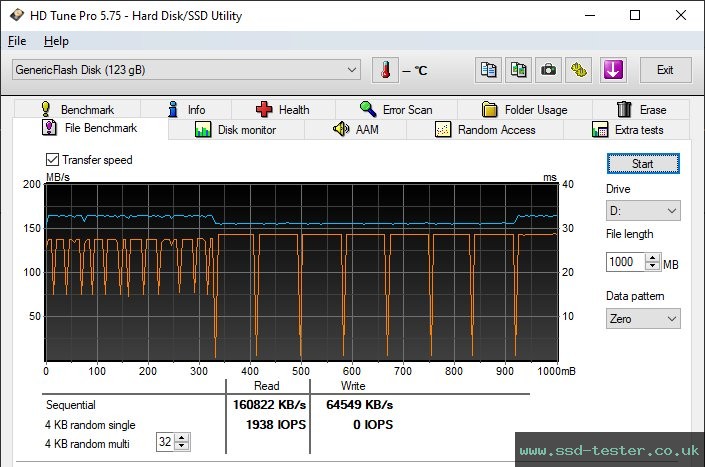Minimize the HD Tune Pro window

pos(590,15)
